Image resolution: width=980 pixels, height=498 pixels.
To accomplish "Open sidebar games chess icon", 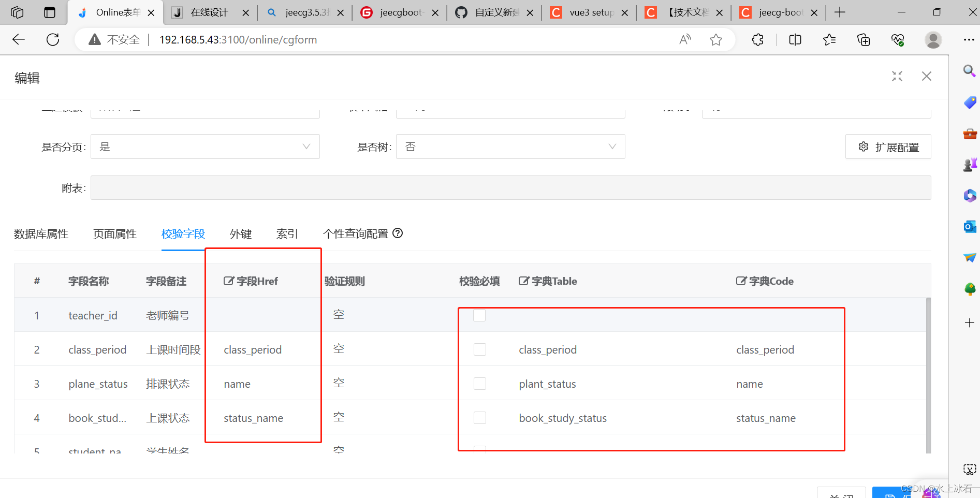I will click(x=970, y=165).
